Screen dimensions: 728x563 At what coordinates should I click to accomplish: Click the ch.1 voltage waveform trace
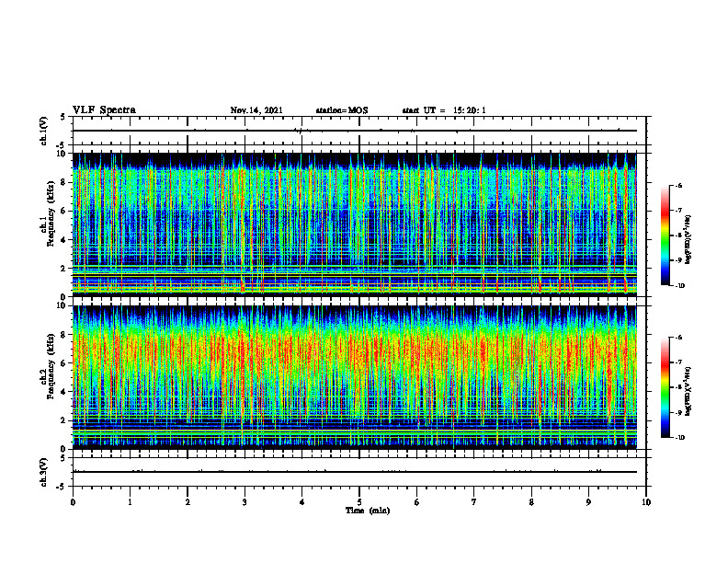pyautogui.click(x=355, y=131)
